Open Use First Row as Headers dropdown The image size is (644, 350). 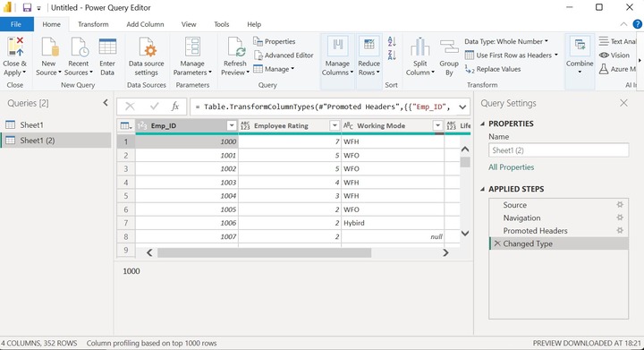pos(512,55)
